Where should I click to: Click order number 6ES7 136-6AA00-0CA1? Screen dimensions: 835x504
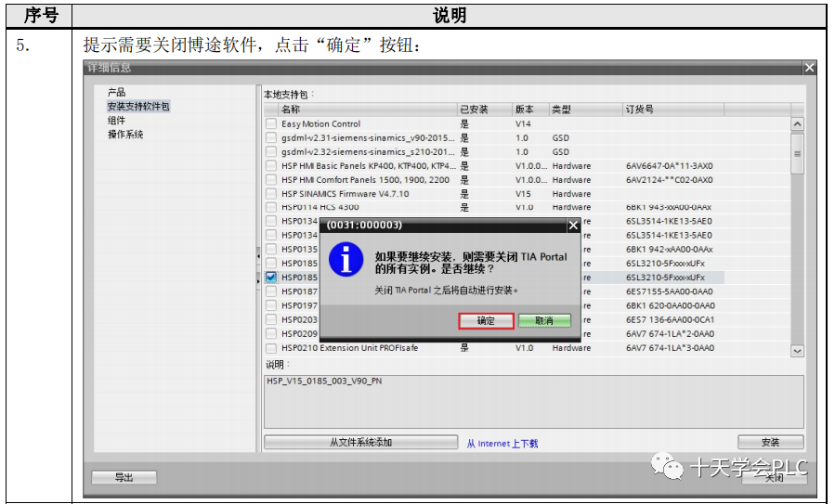click(x=671, y=320)
